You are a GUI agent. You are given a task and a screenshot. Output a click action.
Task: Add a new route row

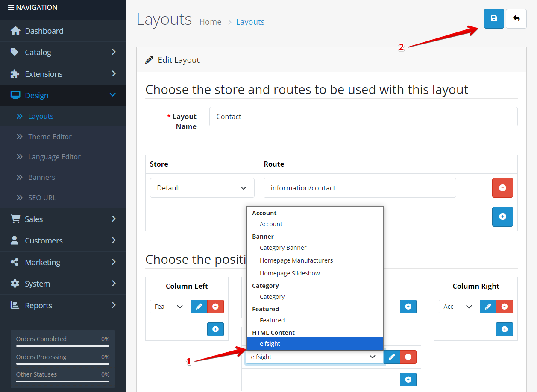click(502, 216)
